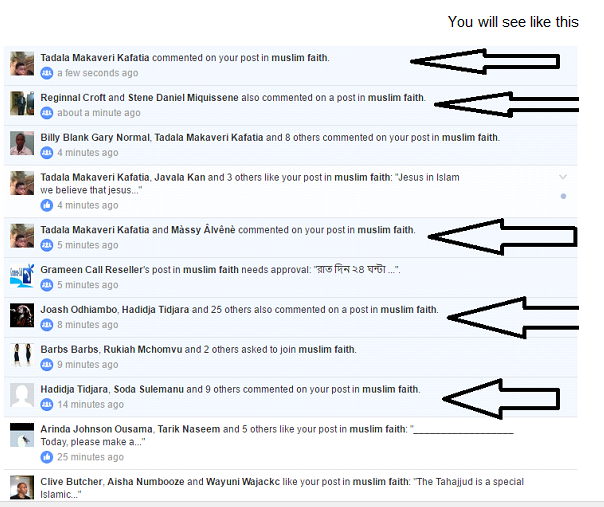Screen dimensions: 604x507
Task: Open options chevron on 'Jesus in Islam' notification
Action: coord(563,177)
